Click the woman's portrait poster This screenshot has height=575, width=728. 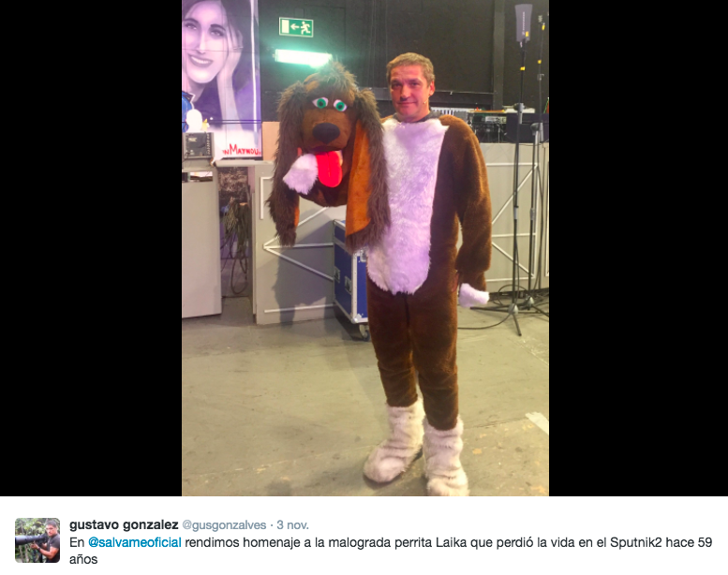[x=221, y=79]
